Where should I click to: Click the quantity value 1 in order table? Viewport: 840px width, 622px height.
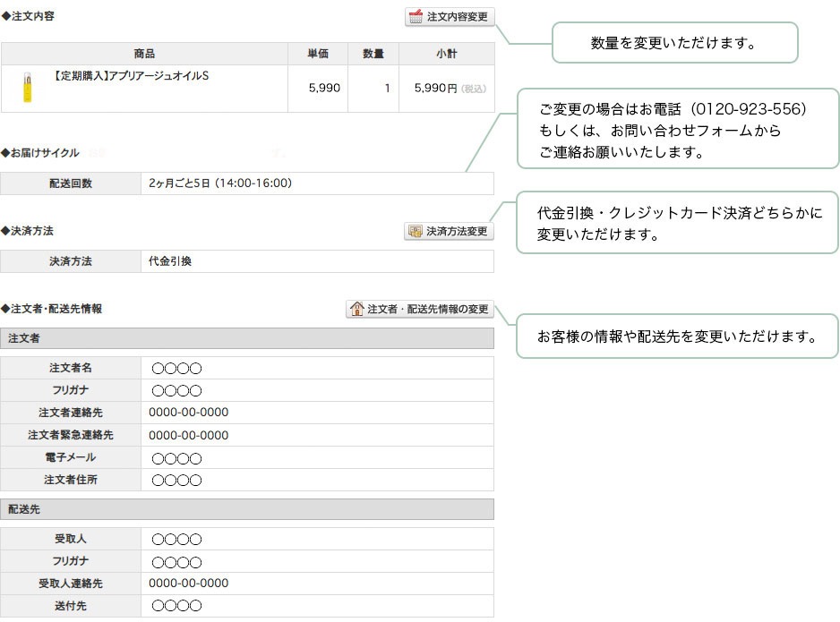[387, 89]
